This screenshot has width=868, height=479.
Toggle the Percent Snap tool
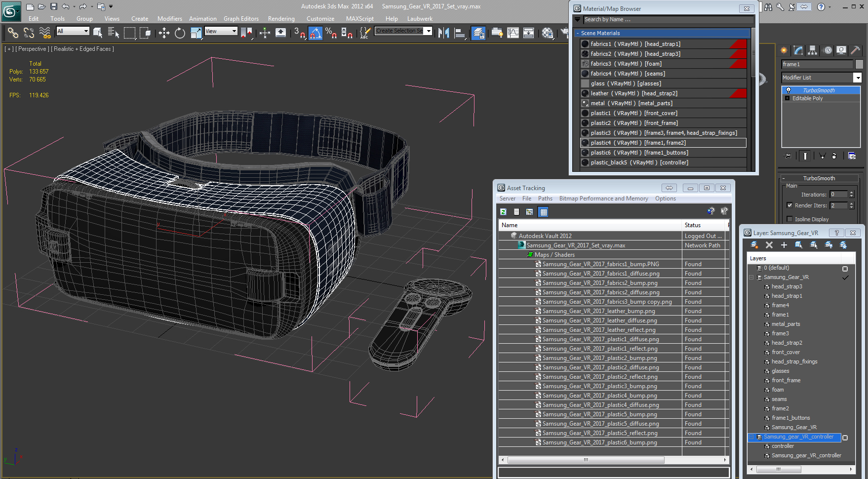(x=331, y=33)
